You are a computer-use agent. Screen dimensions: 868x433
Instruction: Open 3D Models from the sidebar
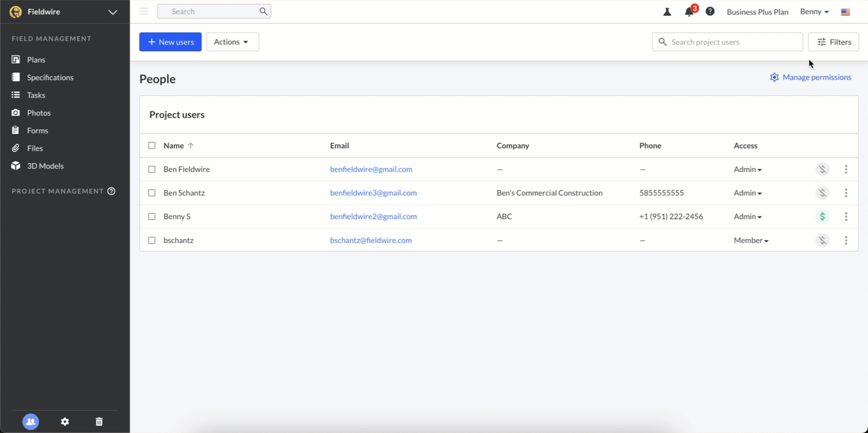(x=45, y=166)
